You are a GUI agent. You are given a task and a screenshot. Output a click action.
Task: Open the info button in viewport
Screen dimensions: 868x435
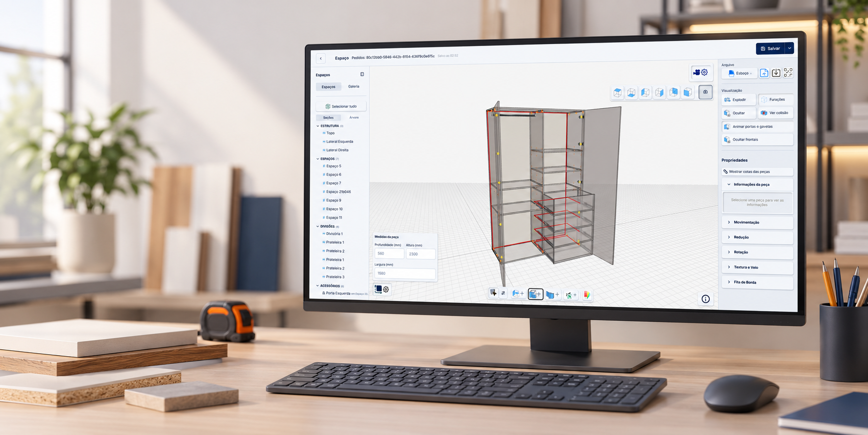pyautogui.click(x=705, y=299)
